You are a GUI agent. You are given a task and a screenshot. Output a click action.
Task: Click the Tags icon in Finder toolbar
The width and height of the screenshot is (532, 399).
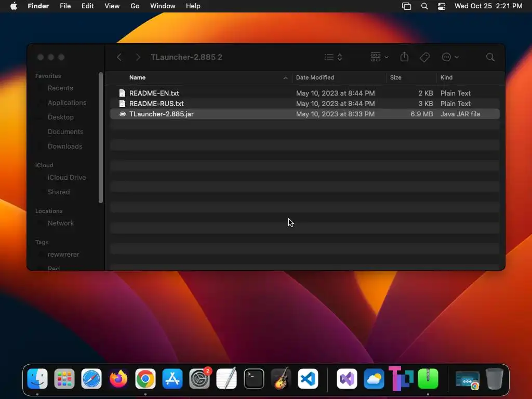(424, 57)
